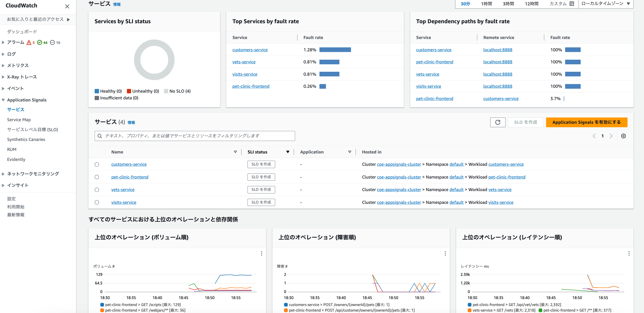Select customers-service radio button
Image resolution: width=644 pixels, height=313 pixels.
click(97, 164)
